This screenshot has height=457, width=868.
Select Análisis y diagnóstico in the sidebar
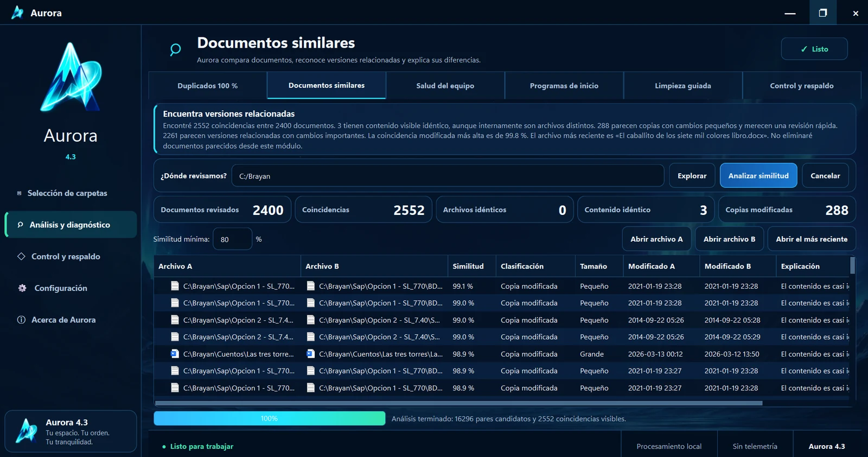(x=71, y=225)
